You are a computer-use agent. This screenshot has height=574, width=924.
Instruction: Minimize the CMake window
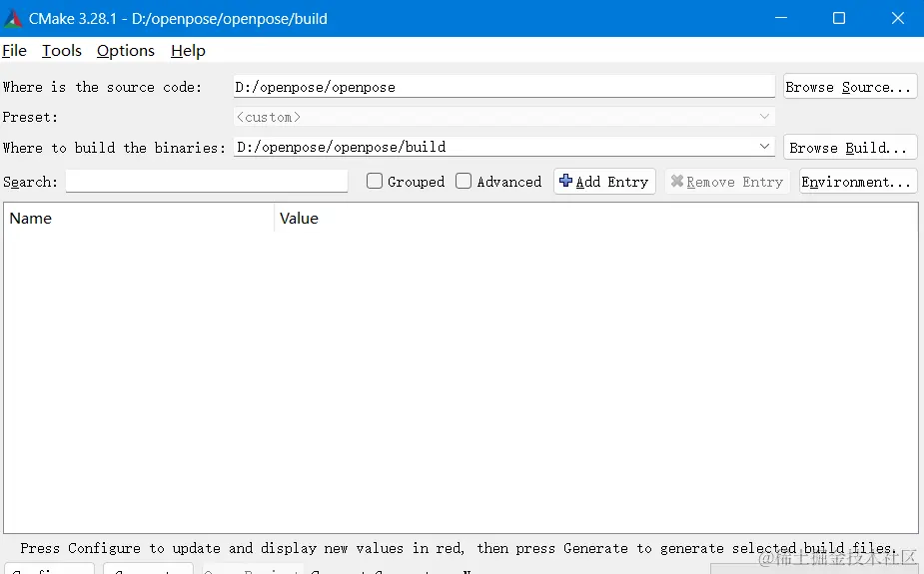tap(781, 18)
